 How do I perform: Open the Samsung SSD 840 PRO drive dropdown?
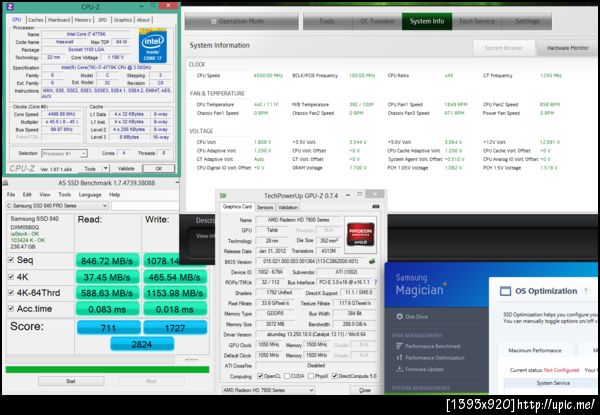(x=57, y=206)
